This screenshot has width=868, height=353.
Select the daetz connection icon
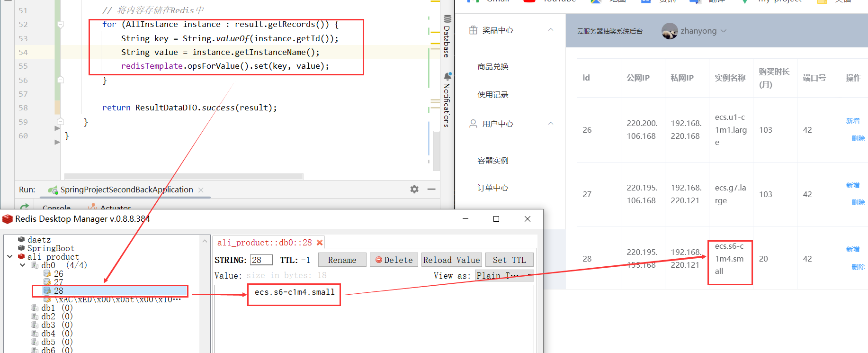tap(21, 239)
